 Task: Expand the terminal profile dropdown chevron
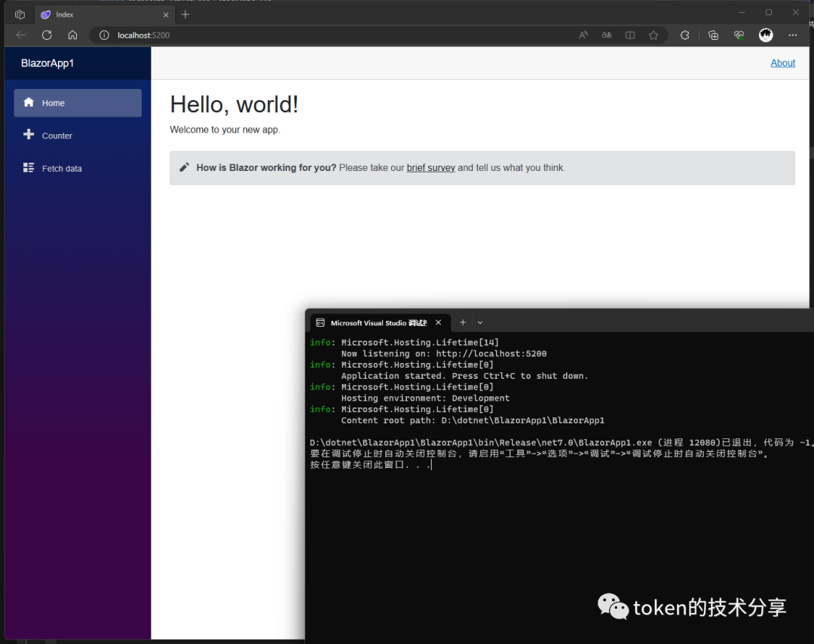480,323
